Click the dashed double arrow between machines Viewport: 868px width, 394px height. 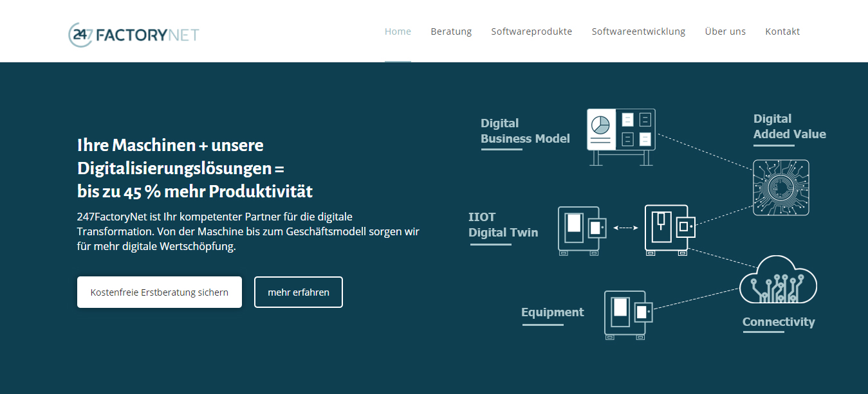pos(625,228)
